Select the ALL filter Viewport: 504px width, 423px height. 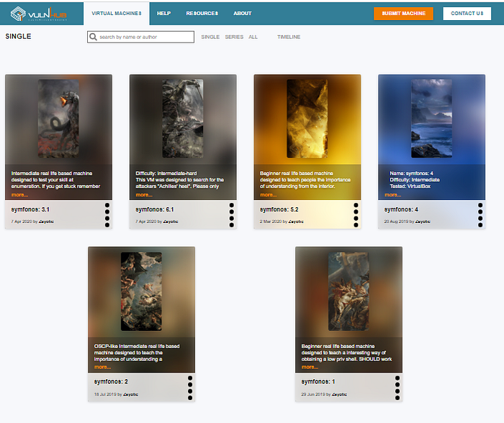[x=253, y=37]
